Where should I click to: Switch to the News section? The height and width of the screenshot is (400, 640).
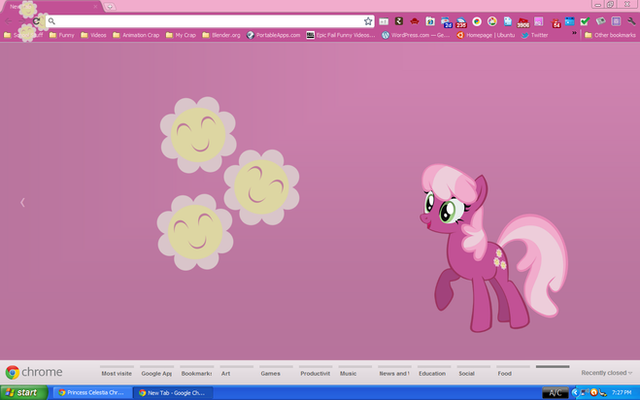(394, 371)
